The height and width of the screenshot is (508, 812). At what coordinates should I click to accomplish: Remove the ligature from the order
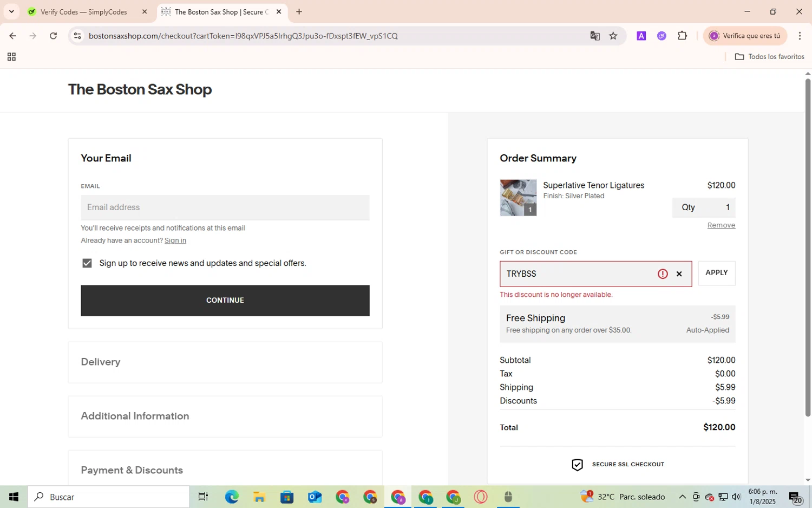pyautogui.click(x=721, y=225)
